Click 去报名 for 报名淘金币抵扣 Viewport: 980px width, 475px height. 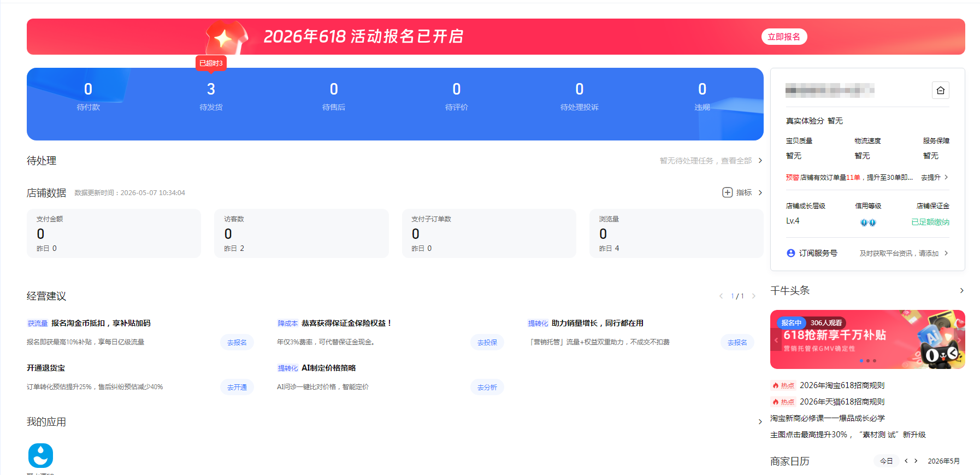coord(237,343)
